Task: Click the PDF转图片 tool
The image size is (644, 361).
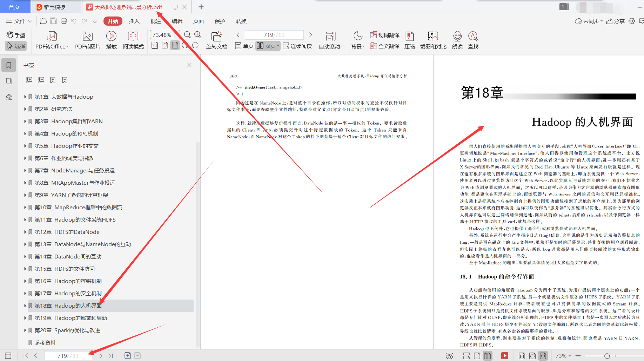Action: [x=87, y=40]
